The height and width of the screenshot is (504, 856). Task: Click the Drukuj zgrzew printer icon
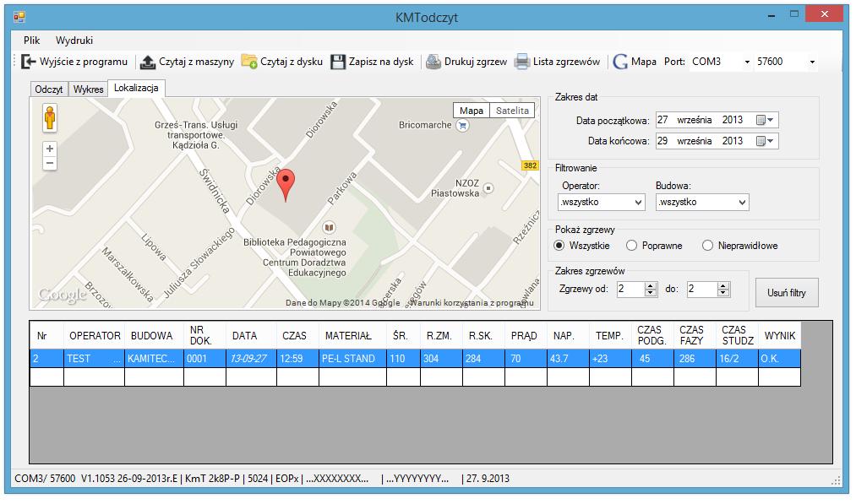point(433,62)
